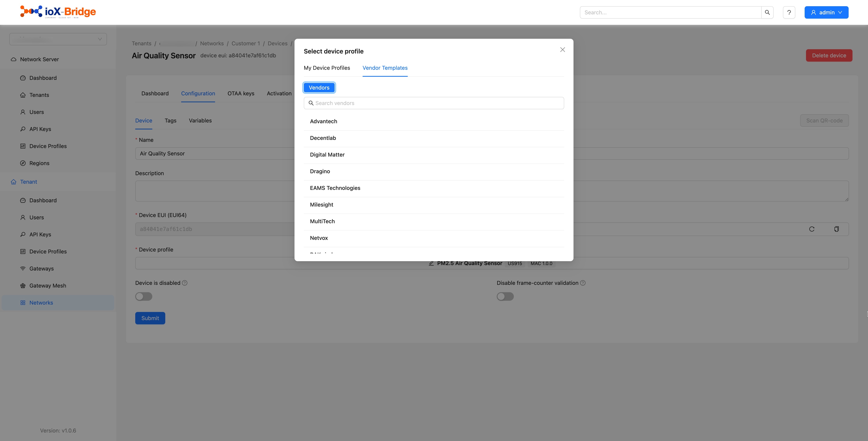Open Gateways wifi icon
This screenshot has width=868, height=441.
[x=23, y=269]
